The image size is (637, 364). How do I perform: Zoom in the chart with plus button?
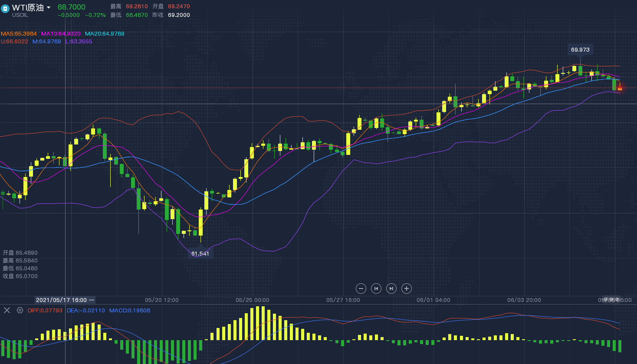[x=407, y=289]
